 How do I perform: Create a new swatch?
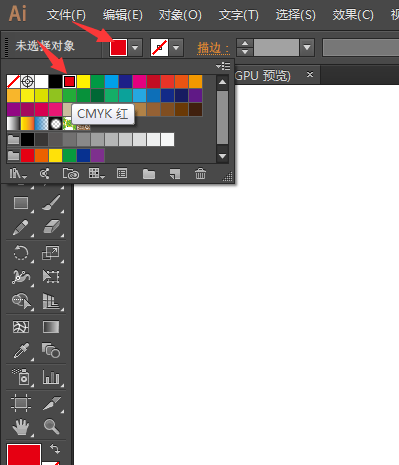click(175, 174)
